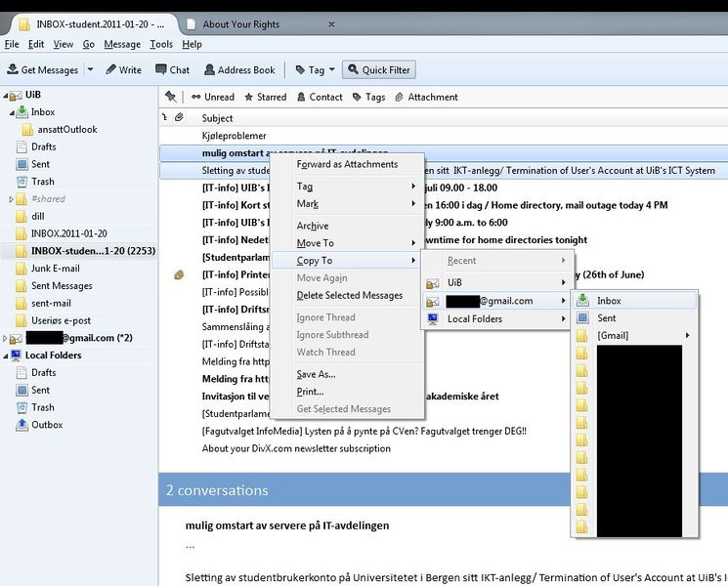Choose Save As... in context menu
The width and height of the screenshot is (728, 586).
pos(347,374)
